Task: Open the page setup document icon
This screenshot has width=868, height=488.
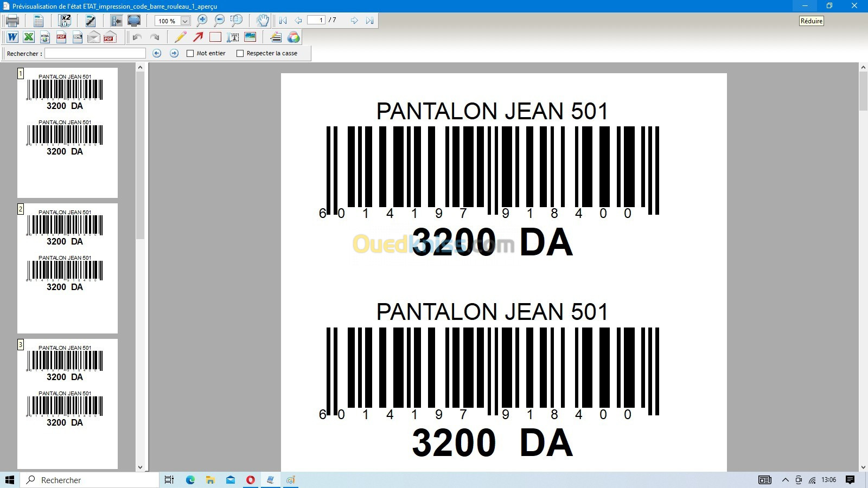Action: point(38,21)
